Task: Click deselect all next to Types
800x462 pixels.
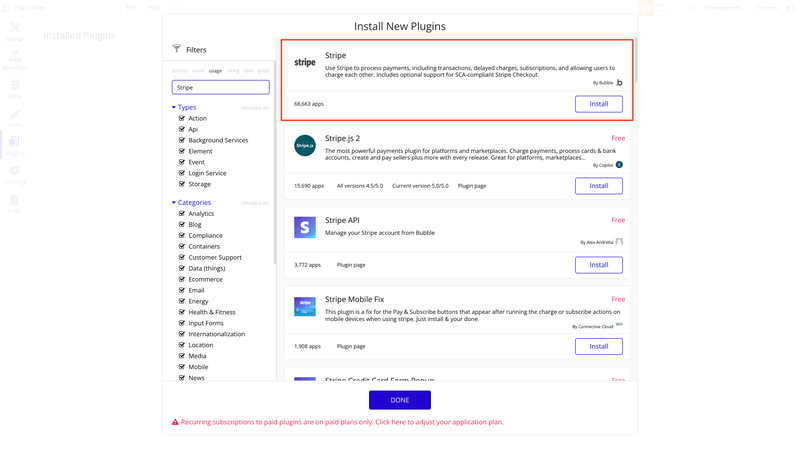Action: [x=255, y=108]
